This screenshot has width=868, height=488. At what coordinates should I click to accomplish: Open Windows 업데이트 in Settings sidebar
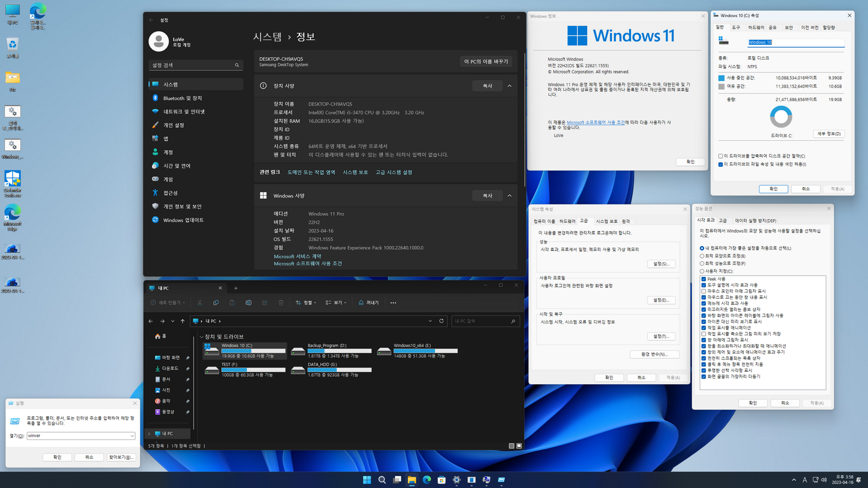(196, 220)
